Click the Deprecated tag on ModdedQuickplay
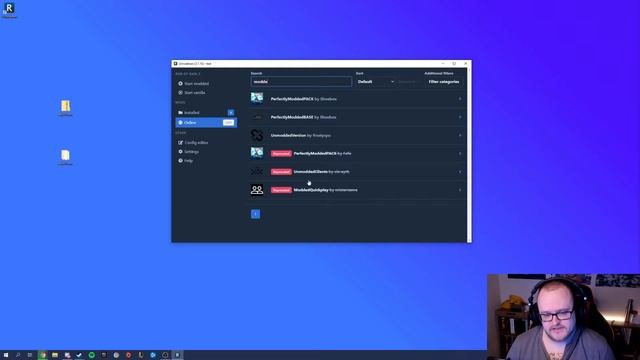Image resolution: width=640 pixels, height=360 pixels. [281, 190]
